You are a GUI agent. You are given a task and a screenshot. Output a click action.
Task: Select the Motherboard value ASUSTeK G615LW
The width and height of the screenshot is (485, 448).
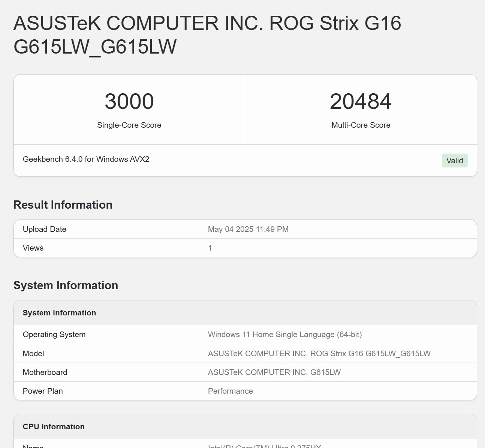point(274,372)
